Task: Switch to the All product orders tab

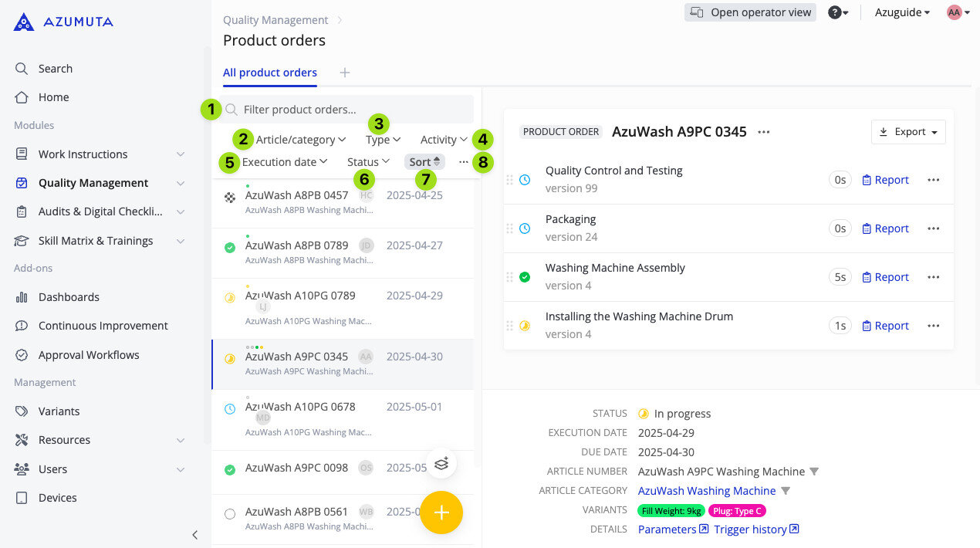Action: click(x=269, y=73)
